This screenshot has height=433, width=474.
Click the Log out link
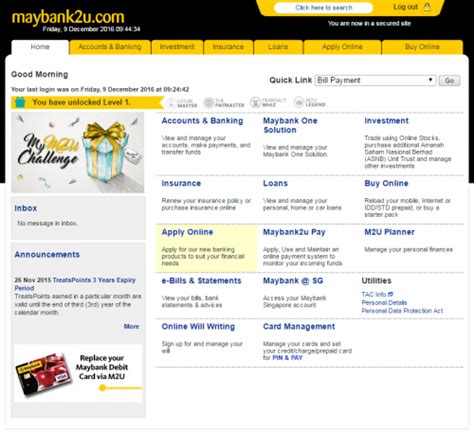point(405,7)
